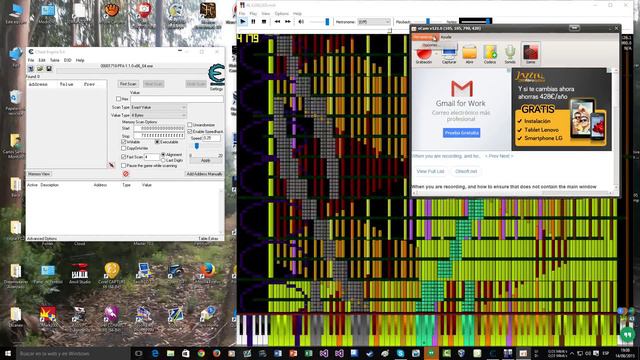Image resolution: width=640 pixels, height=360 pixels.
Task: Adjust the speedhack slider
Action: click(197, 146)
